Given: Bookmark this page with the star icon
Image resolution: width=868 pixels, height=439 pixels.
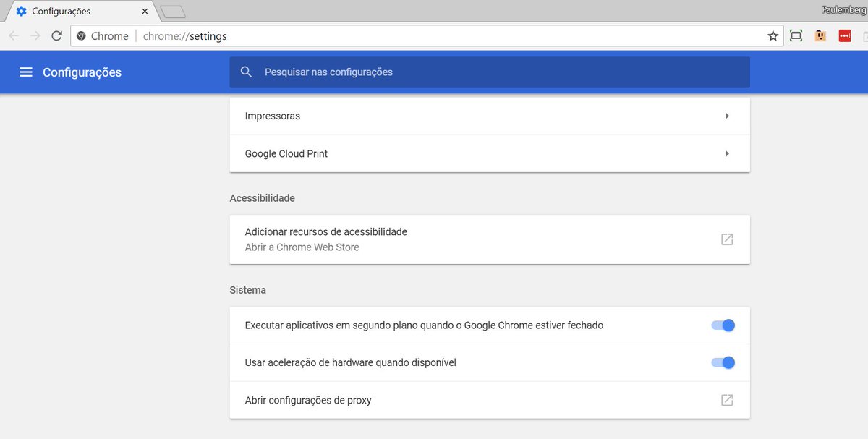Looking at the screenshot, I should (773, 35).
